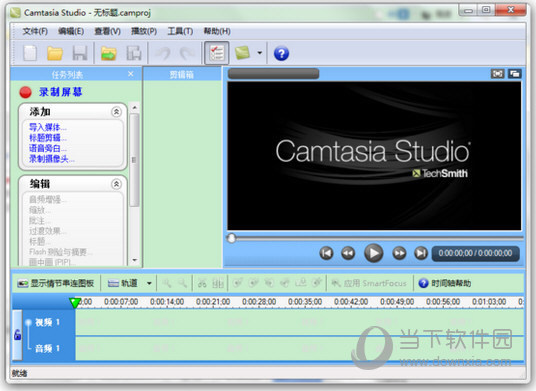
Task: Collapse the 添加 section with chevron
Action: pyautogui.click(x=116, y=112)
